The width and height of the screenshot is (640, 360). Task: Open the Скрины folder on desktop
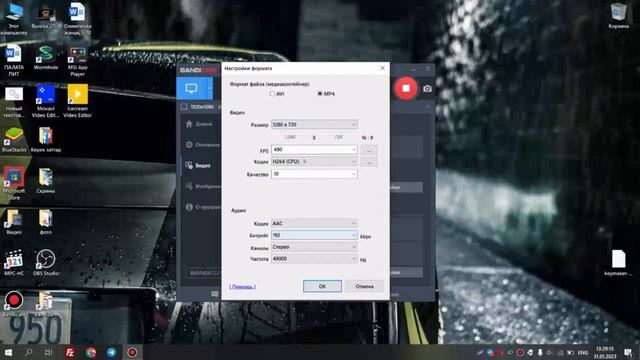point(46,181)
